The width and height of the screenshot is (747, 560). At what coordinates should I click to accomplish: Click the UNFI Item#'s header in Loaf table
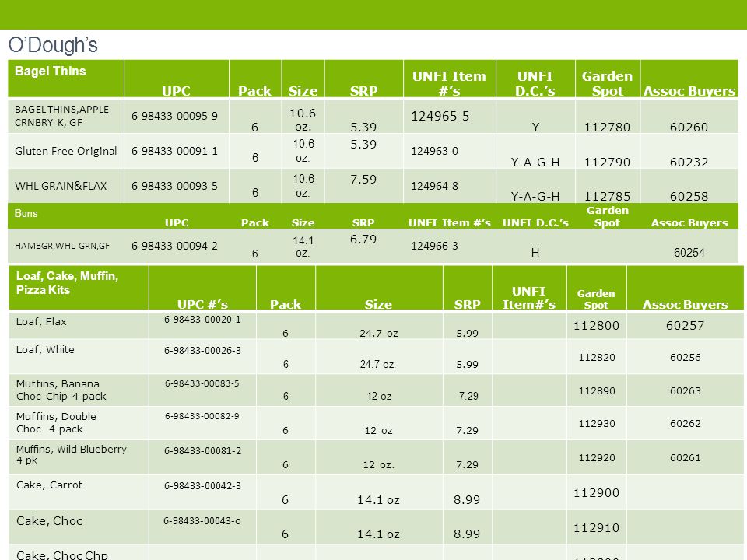529,298
